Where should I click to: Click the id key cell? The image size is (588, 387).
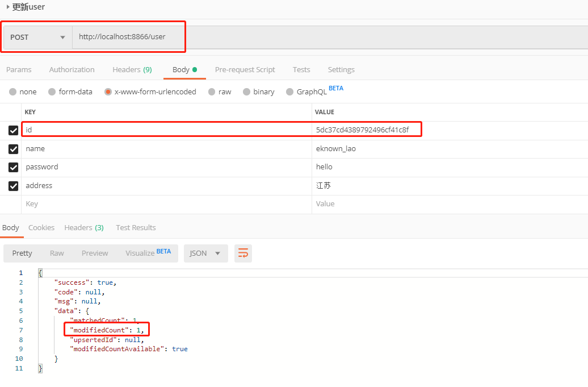(x=166, y=130)
